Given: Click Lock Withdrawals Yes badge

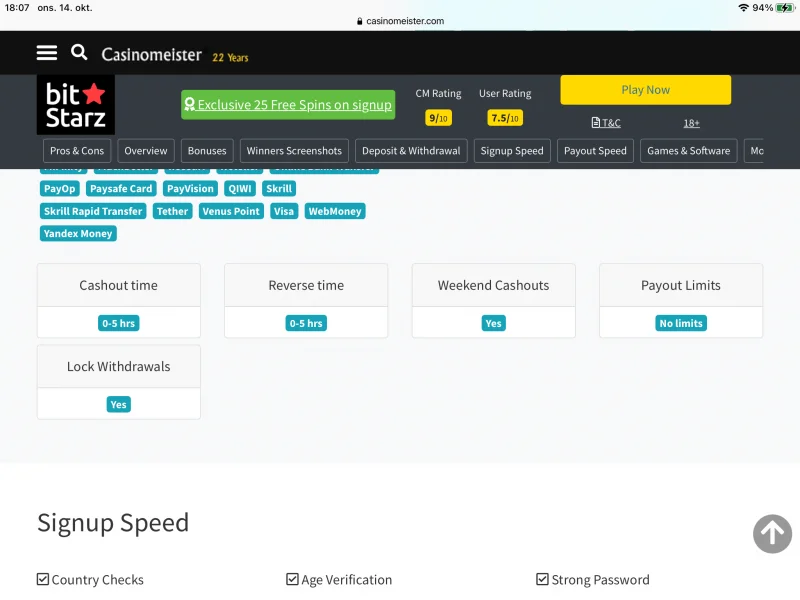Looking at the screenshot, I should [x=118, y=405].
